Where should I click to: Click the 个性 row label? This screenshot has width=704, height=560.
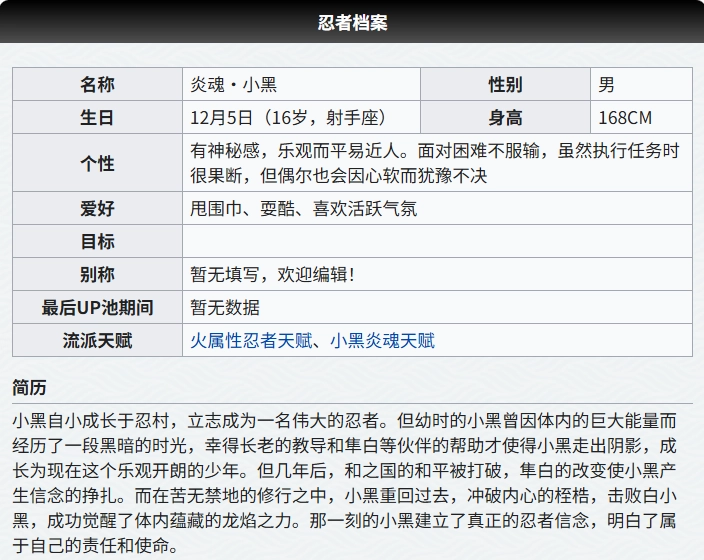coord(97,163)
